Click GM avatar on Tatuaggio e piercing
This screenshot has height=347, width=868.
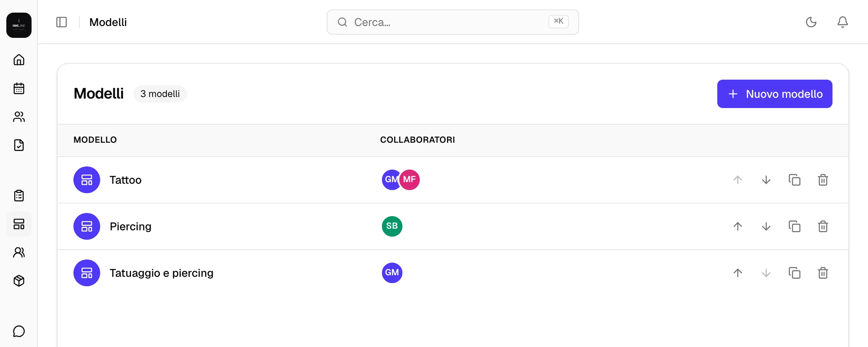(392, 273)
